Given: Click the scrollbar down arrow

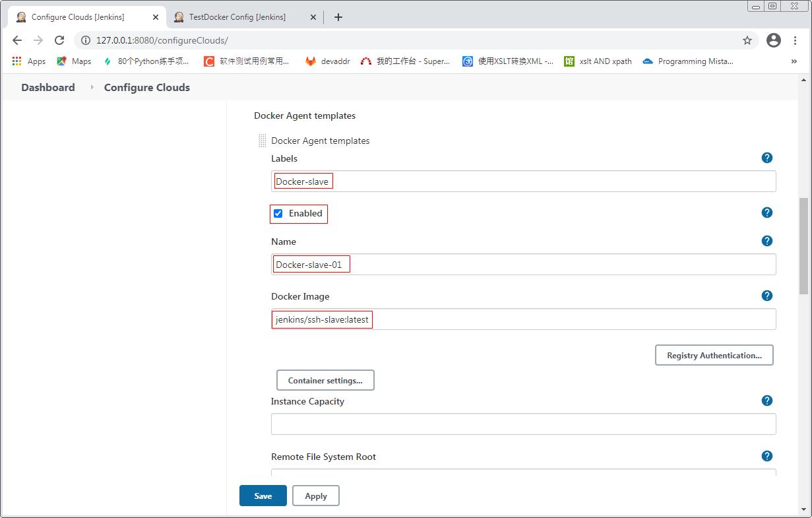Looking at the screenshot, I should pos(803,509).
